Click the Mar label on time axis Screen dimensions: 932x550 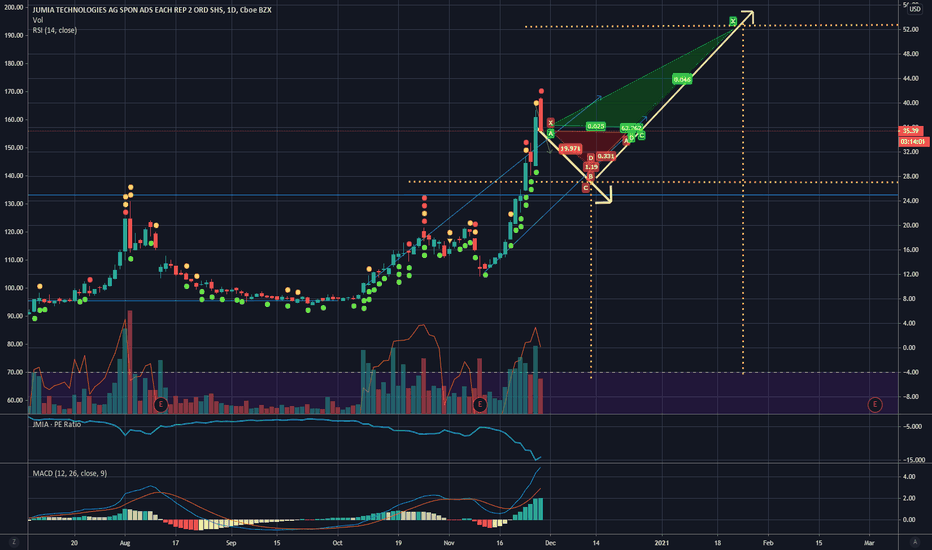point(869,543)
